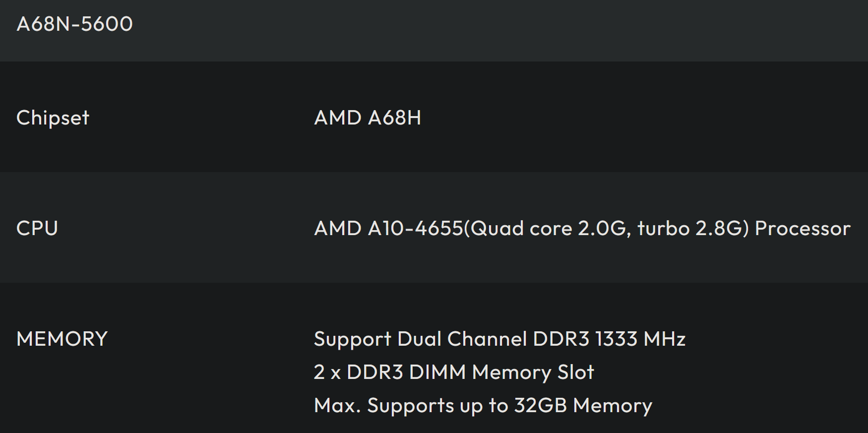Click the A68N-5600 model heading

(75, 24)
